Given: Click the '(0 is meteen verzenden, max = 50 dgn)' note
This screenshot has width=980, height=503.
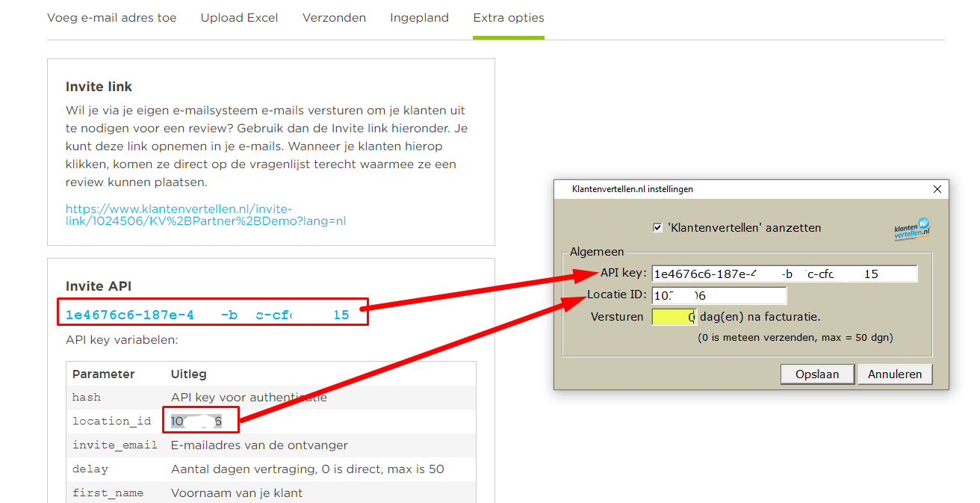Looking at the screenshot, I should pos(796,338).
